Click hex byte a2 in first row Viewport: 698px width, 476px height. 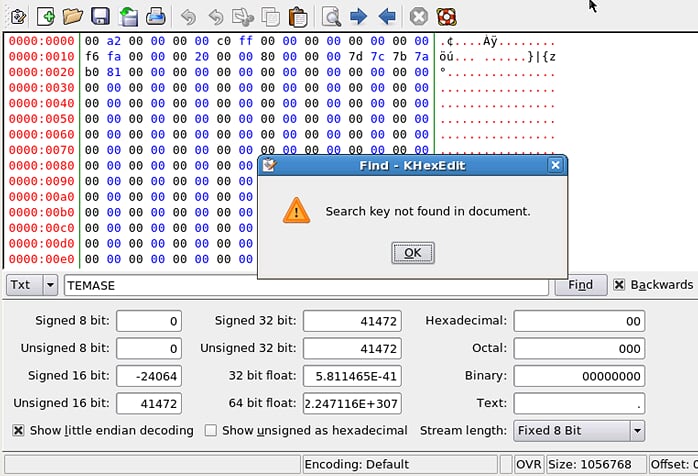pos(114,41)
